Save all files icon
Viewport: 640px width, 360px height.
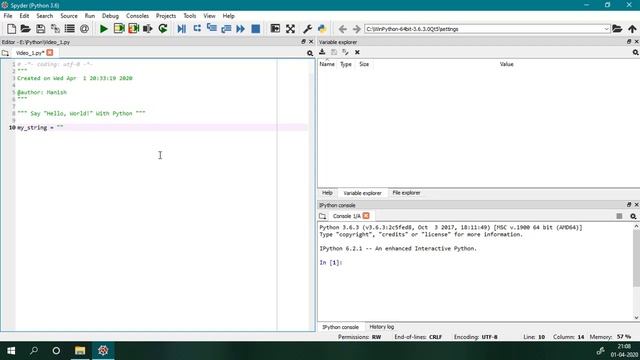pyautogui.click(x=55, y=29)
